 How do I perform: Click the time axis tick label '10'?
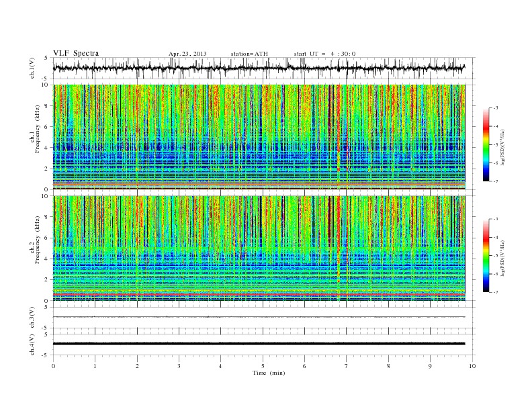(x=472, y=366)
